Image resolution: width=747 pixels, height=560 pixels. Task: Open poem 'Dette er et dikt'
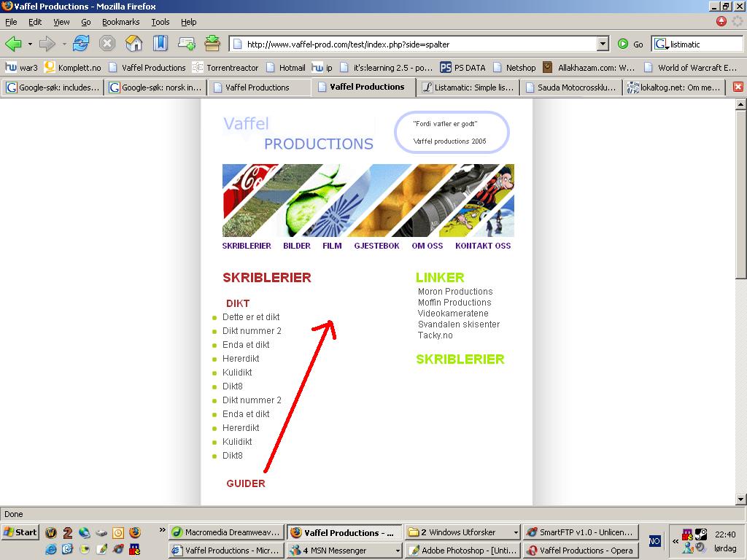click(x=251, y=317)
